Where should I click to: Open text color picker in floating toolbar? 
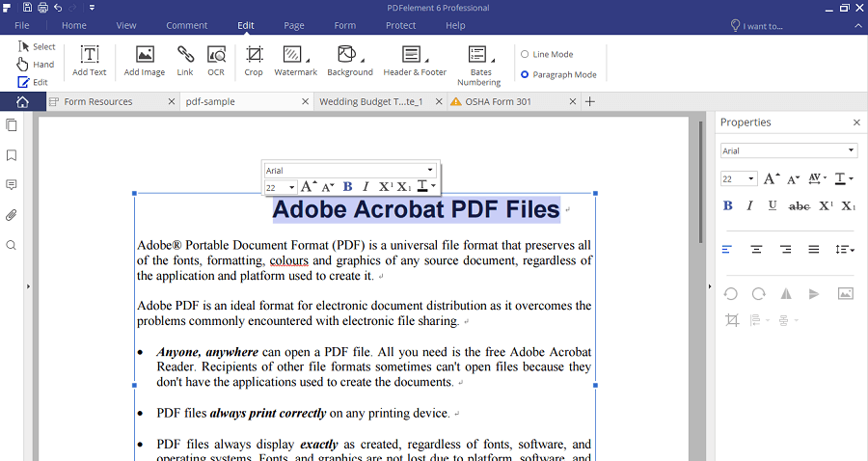(x=425, y=186)
